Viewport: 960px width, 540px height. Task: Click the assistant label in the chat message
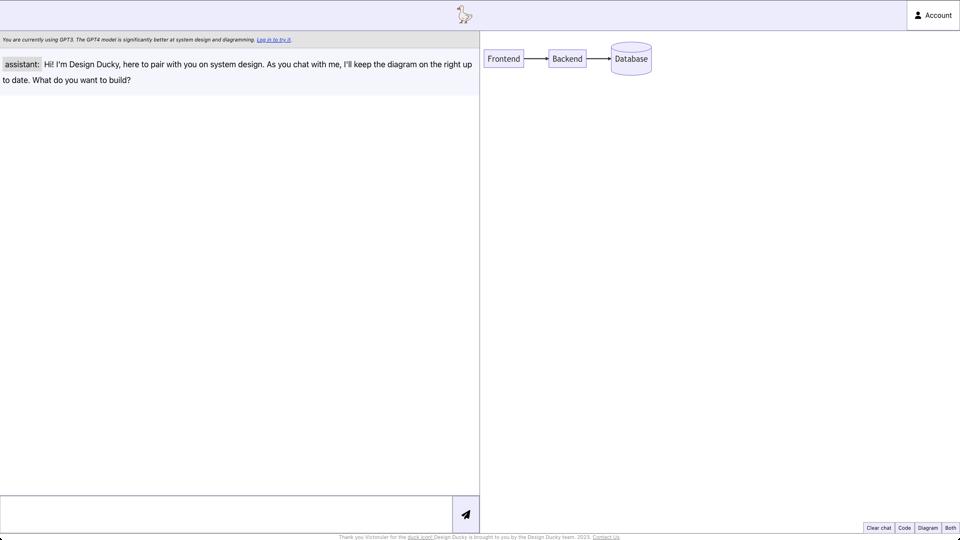pyautogui.click(x=21, y=64)
